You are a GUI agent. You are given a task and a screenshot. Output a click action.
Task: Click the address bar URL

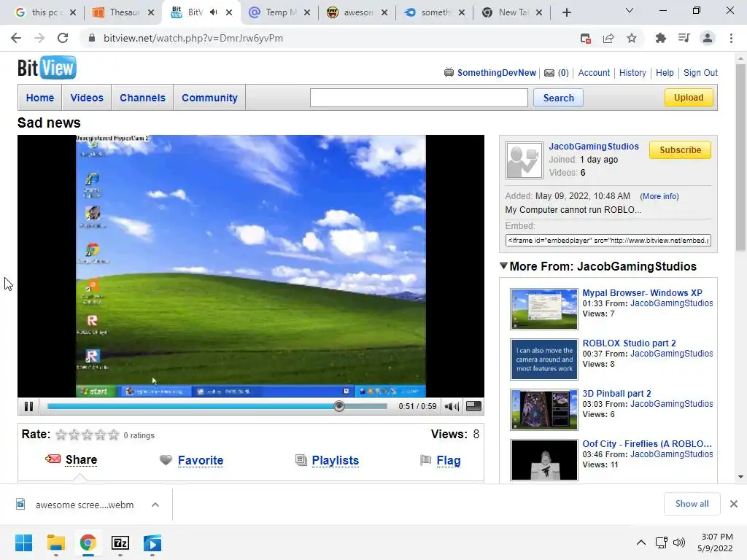pos(193,38)
